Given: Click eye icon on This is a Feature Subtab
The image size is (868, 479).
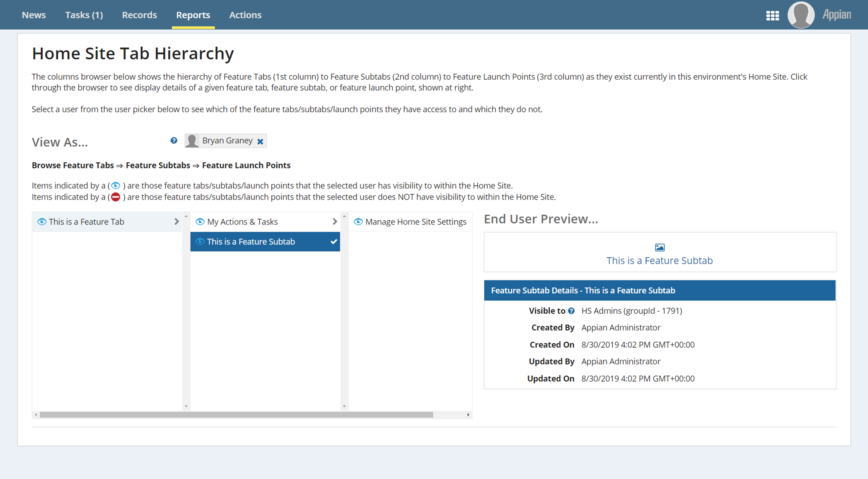Looking at the screenshot, I should click(x=200, y=242).
